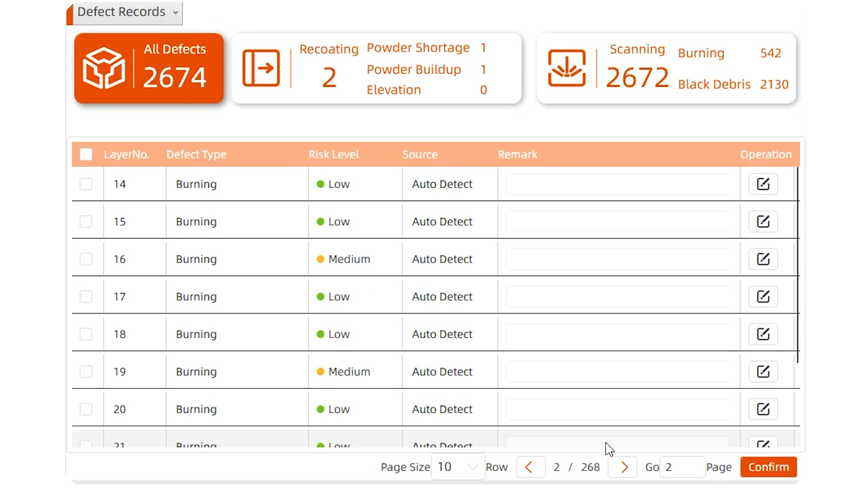This screenshot has height=488, width=868.
Task: Check the box for layer 15
Action: point(86,221)
